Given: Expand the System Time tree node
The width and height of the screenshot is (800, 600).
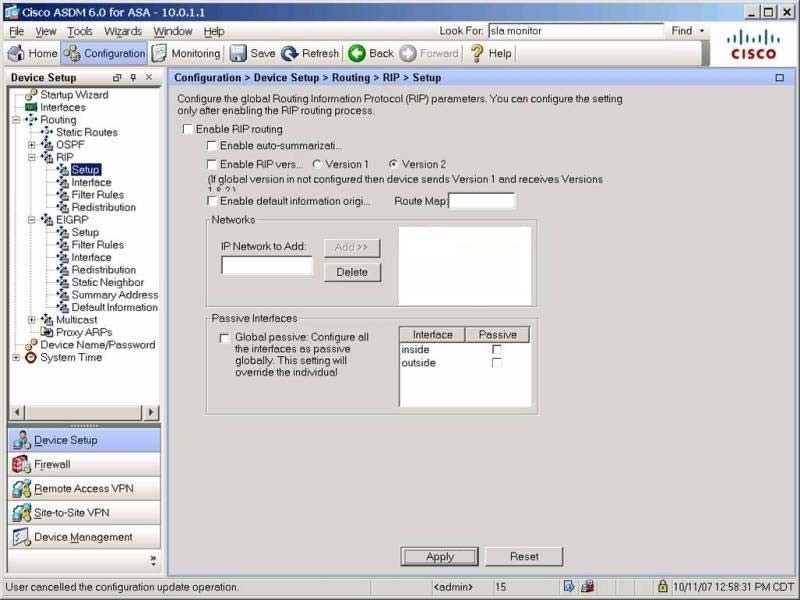Looking at the screenshot, I should click(x=16, y=358).
